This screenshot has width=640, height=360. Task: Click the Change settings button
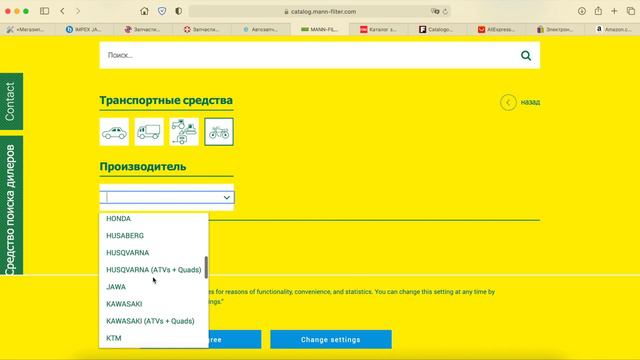pyautogui.click(x=331, y=340)
